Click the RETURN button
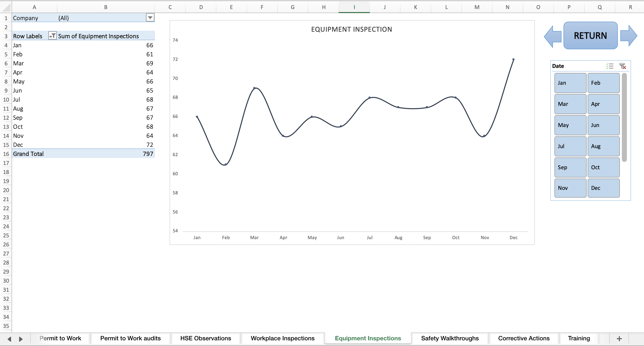This screenshot has width=644, height=346. (x=590, y=35)
